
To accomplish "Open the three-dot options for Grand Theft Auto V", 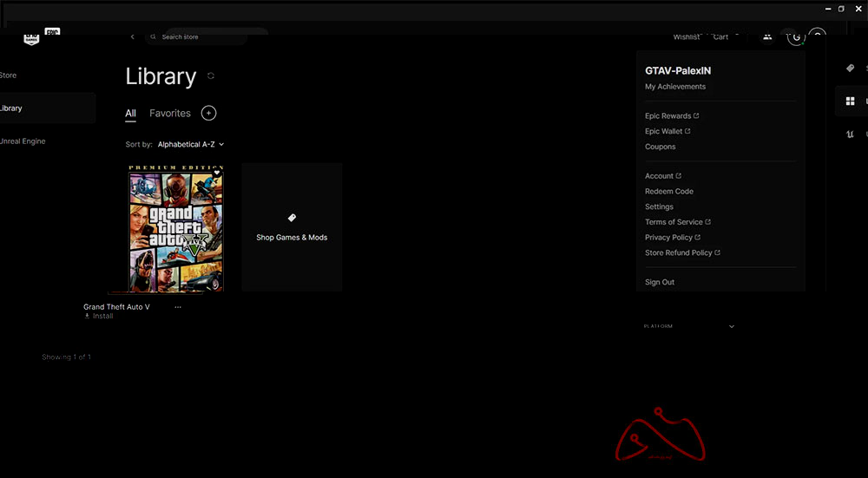I will 178,307.
